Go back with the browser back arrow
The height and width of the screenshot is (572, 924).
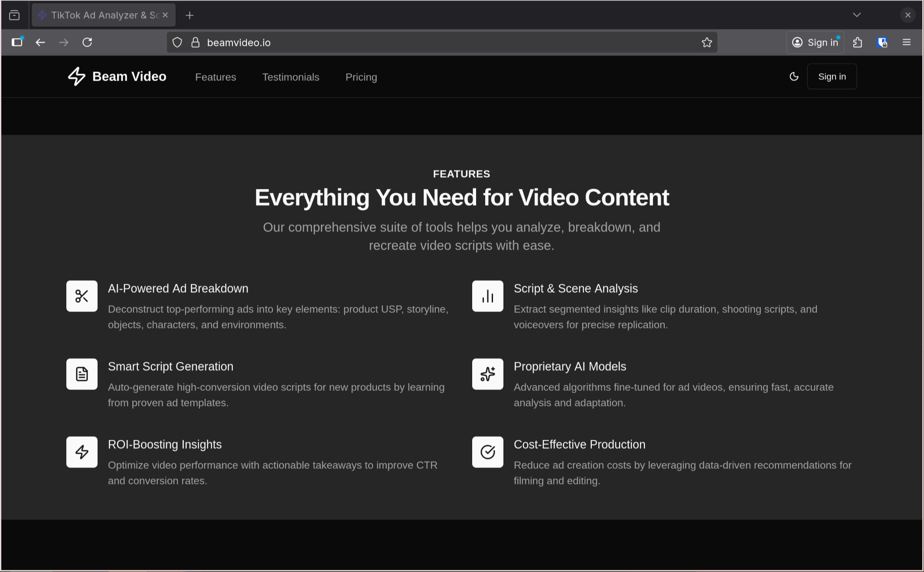[x=40, y=42]
